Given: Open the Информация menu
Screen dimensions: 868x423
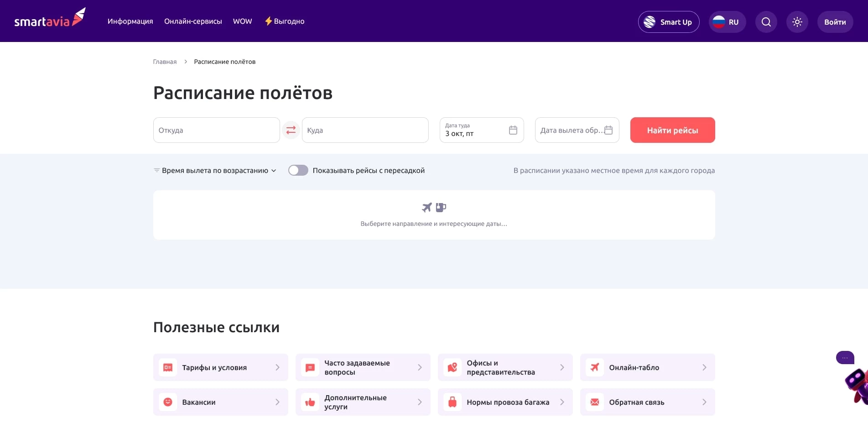Looking at the screenshot, I should 130,21.
